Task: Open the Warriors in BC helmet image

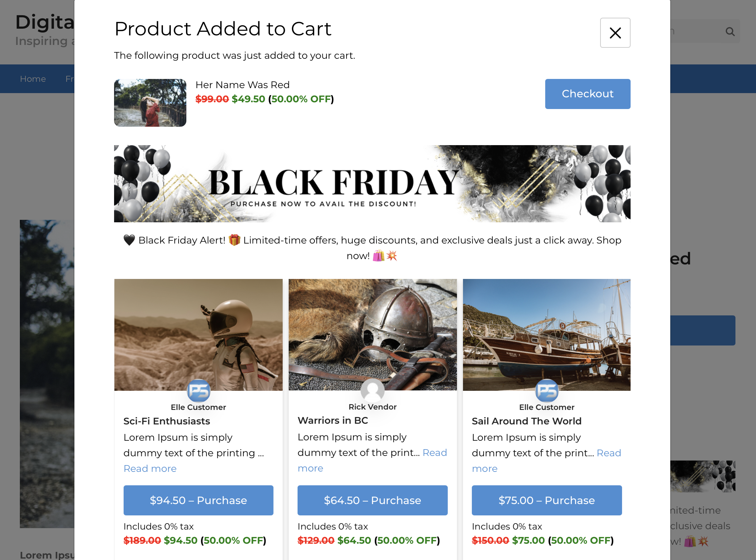Action: point(373,335)
